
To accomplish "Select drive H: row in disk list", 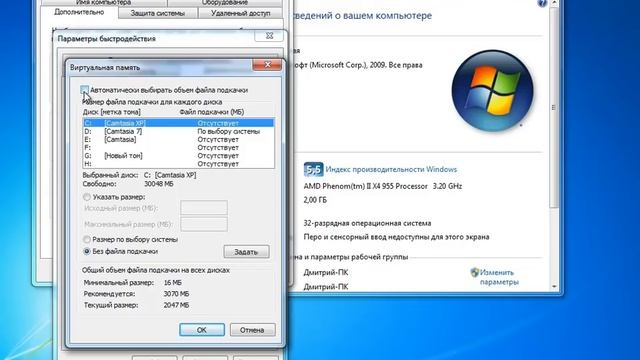I will point(178,164).
